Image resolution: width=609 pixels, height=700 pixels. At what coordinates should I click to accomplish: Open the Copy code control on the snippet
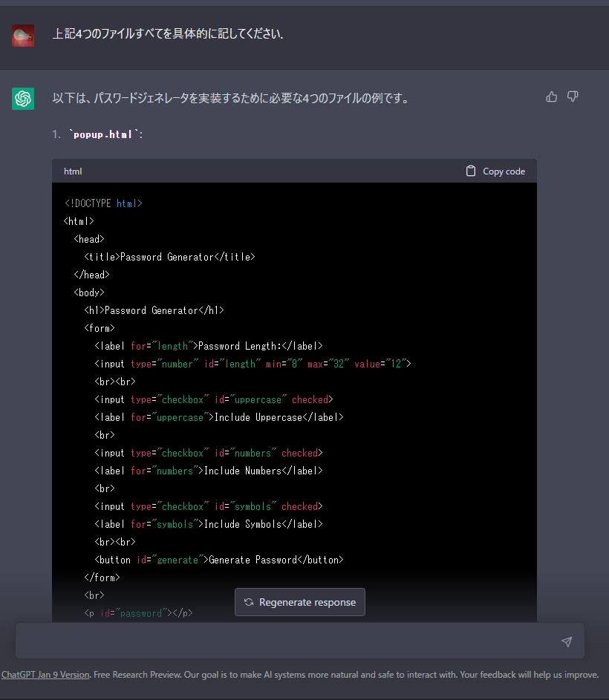[x=495, y=171]
